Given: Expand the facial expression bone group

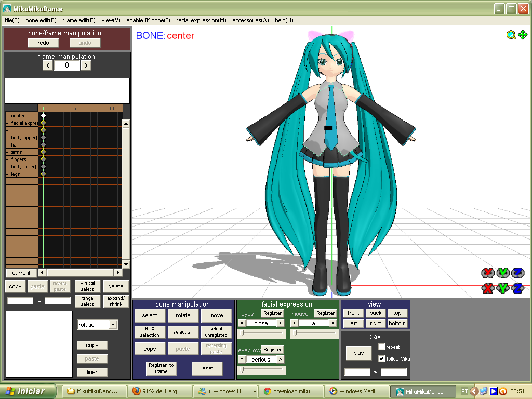Looking at the screenshot, I should click(7, 123).
